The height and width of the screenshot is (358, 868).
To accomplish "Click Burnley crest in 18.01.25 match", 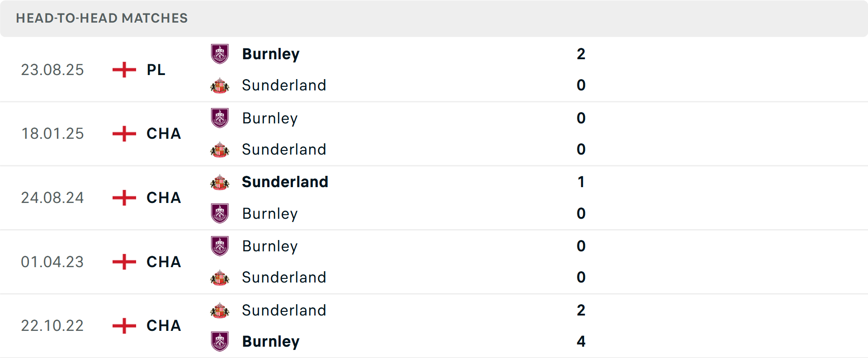I will tap(220, 118).
